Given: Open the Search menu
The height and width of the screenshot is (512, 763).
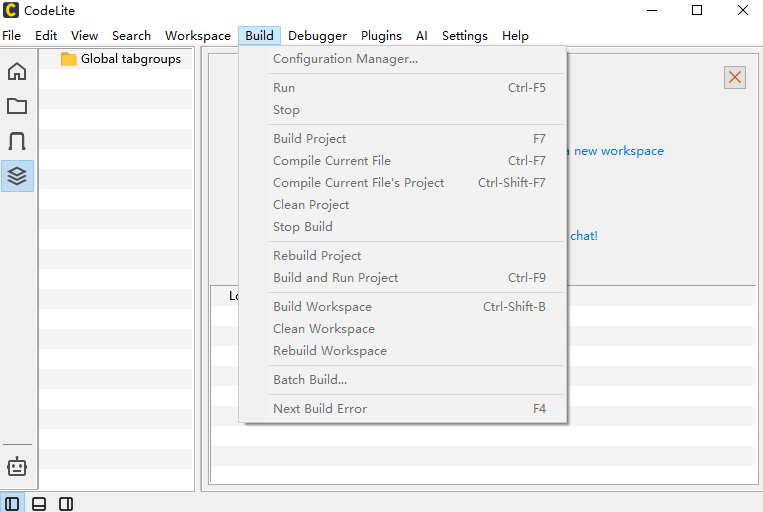Looking at the screenshot, I should (x=131, y=36).
